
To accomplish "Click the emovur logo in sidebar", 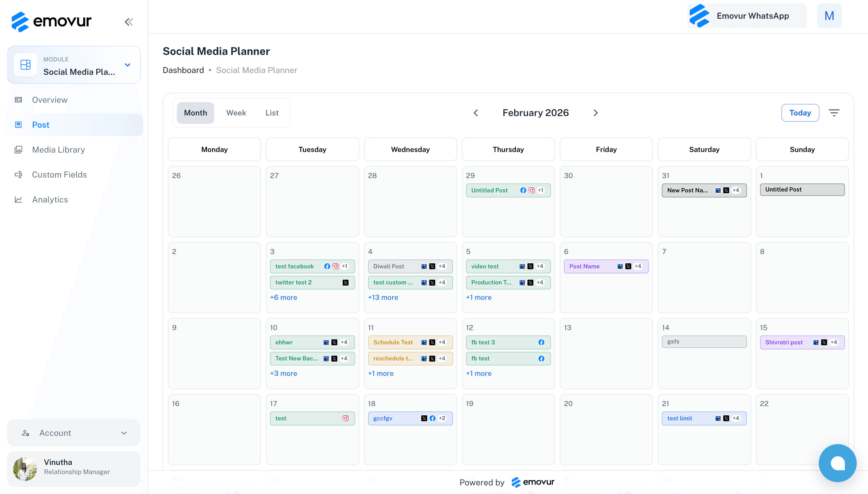I will pyautogui.click(x=51, y=22).
